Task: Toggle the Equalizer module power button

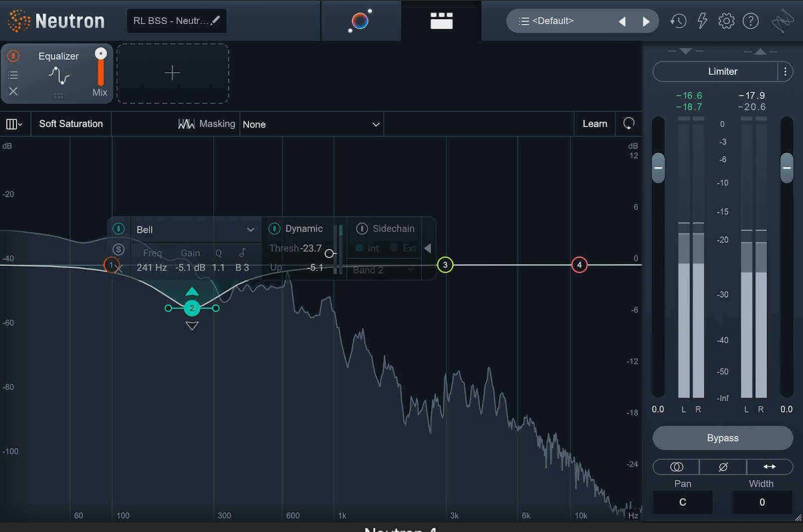Action: [x=14, y=56]
